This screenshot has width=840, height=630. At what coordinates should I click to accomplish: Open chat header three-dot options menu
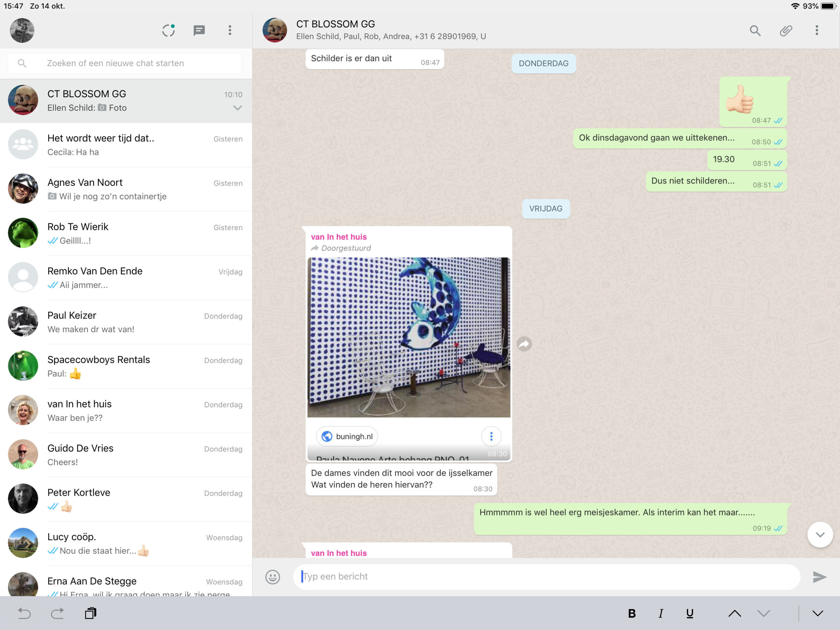tap(816, 31)
